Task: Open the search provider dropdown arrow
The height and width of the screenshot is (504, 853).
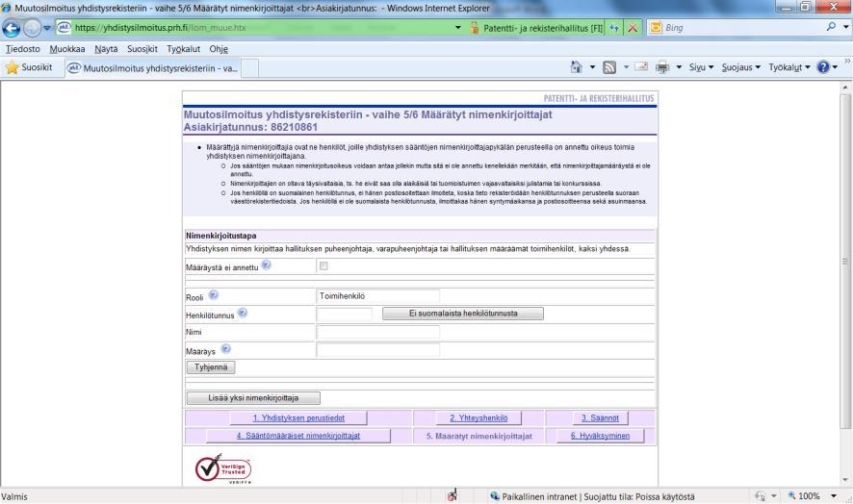Action: coord(846,27)
